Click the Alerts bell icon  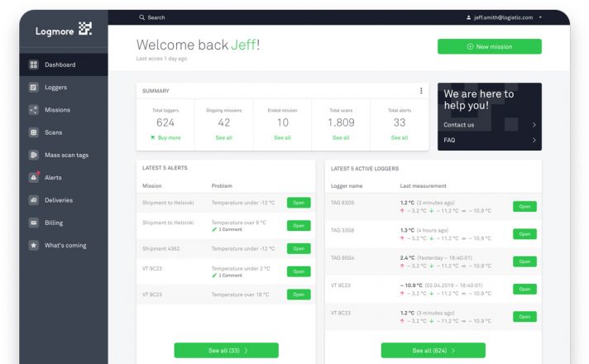coord(34,177)
